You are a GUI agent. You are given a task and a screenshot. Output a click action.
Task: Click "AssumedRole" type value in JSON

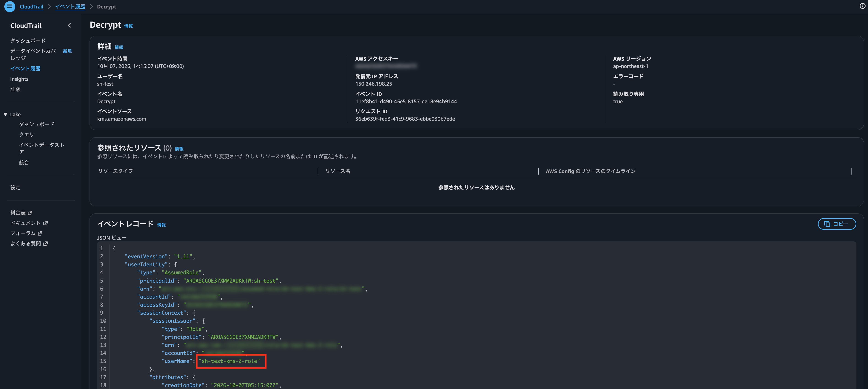(x=181, y=273)
